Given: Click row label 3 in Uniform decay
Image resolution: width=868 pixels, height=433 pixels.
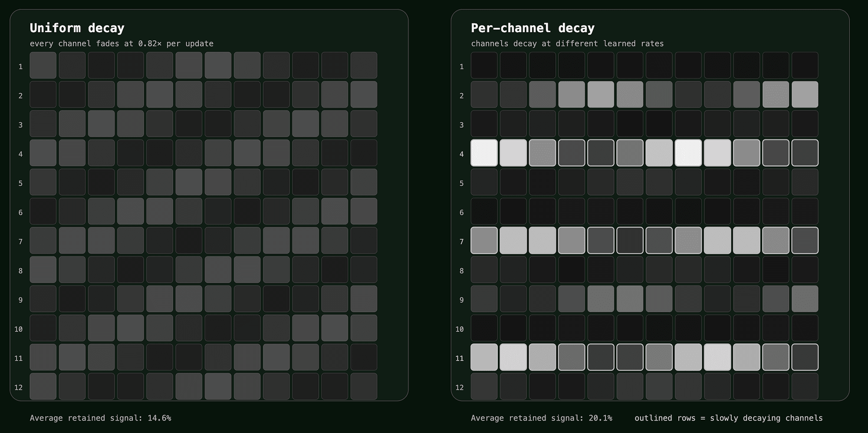Looking at the screenshot, I should pyautogui.click(x=20, y=125).
